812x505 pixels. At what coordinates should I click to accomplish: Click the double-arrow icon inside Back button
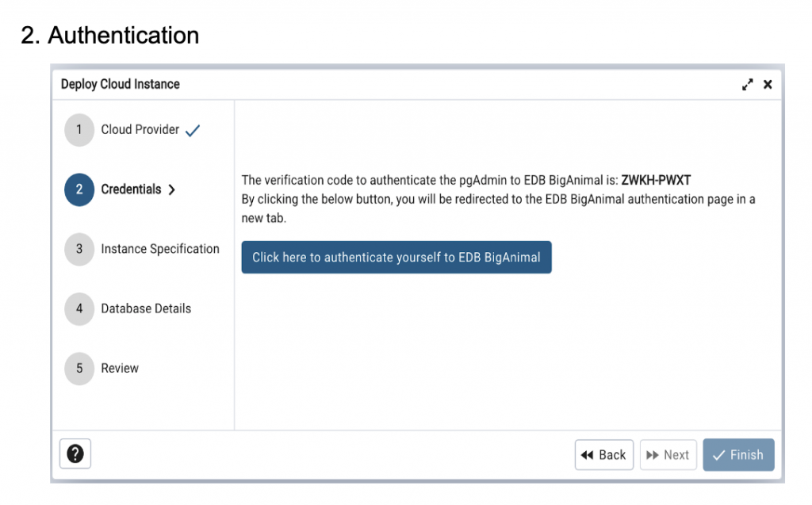tap(588, 454)
